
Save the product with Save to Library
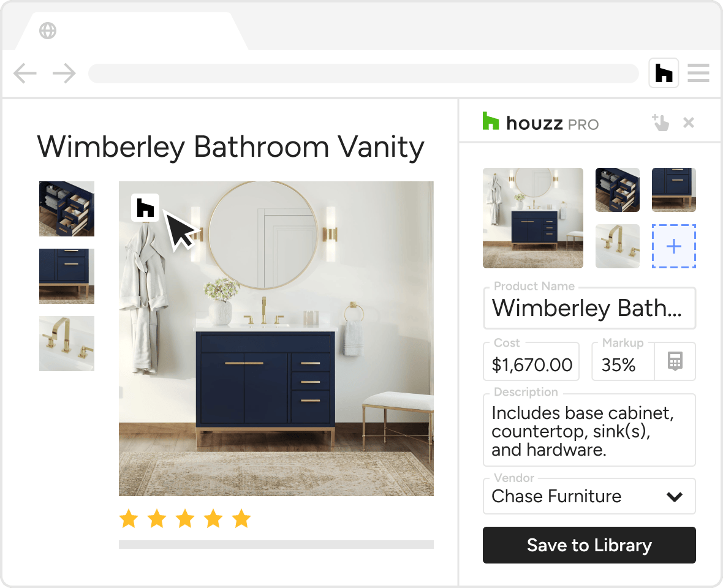[589, 545]
